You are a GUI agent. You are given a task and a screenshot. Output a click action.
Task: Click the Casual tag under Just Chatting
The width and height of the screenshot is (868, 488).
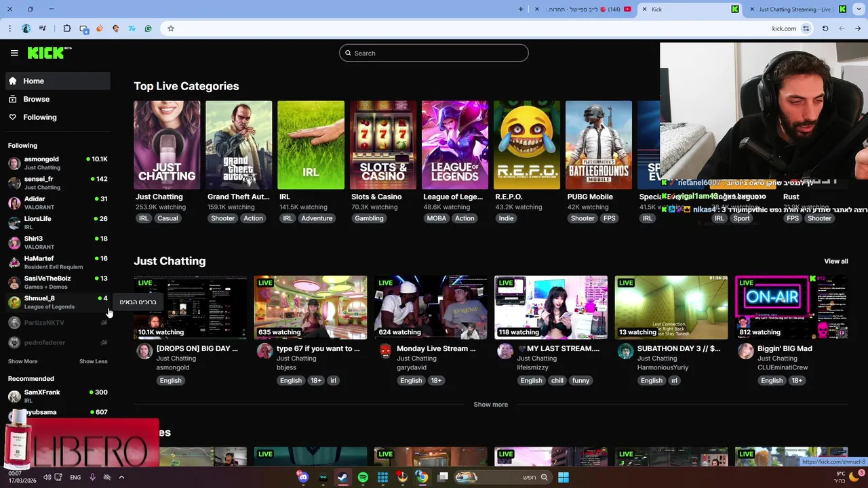167,218
